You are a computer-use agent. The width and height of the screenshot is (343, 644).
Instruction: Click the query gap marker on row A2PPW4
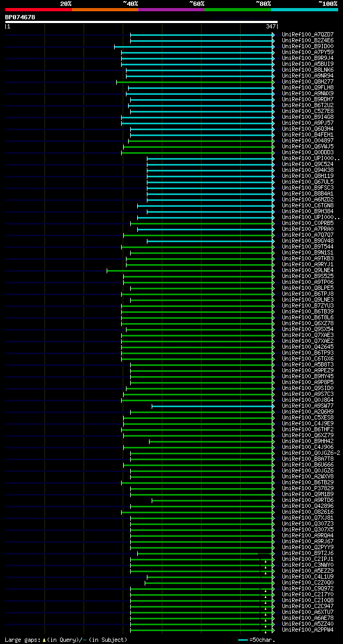[265, 632]
